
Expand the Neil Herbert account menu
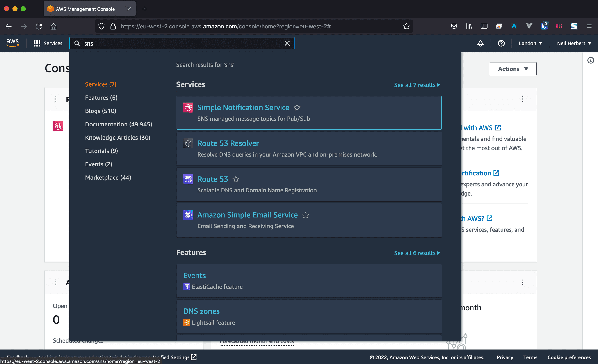[574, 43]
